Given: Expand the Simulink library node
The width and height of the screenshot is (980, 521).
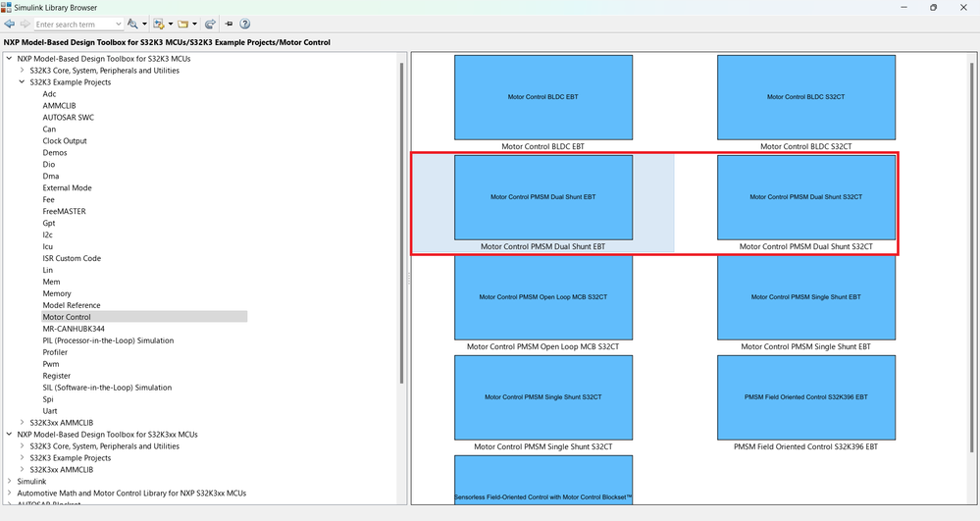Looking at the screenshot, I should coord(10,481).
